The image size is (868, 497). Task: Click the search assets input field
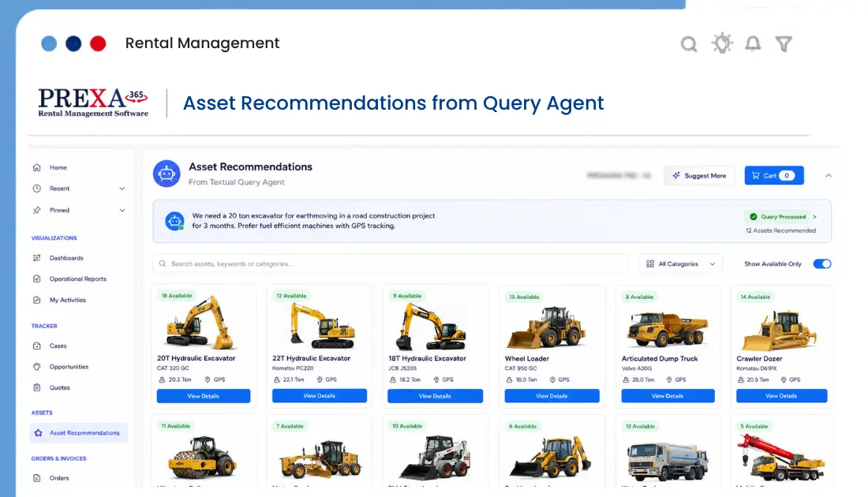(391, 264)
